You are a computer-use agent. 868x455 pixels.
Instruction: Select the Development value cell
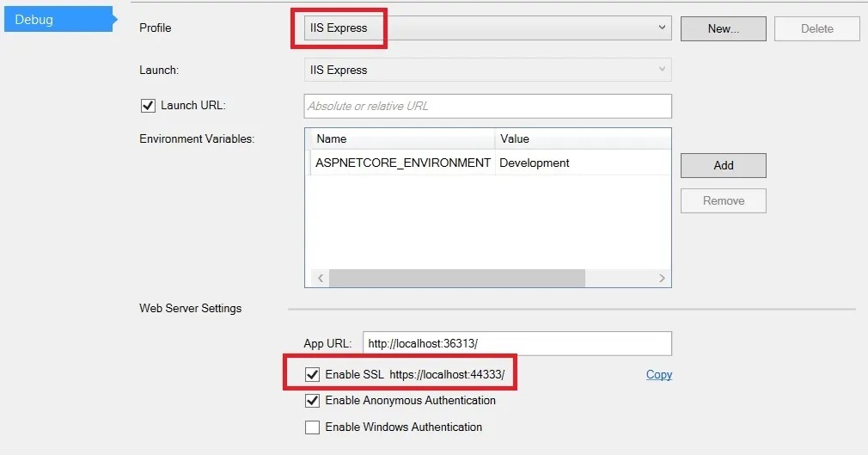coord(581,163)
